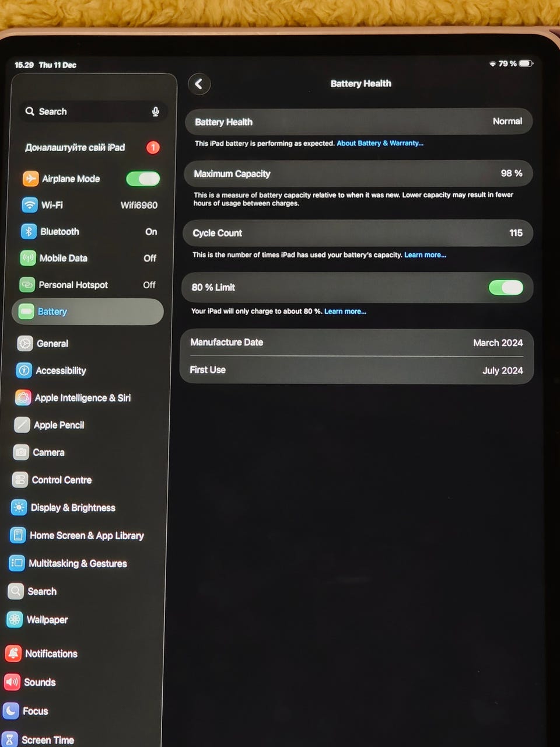This screenshot has height=747, width=560.
Task: Tap the Multitasking & Gestures icon
Action: [x=17, y=563]
